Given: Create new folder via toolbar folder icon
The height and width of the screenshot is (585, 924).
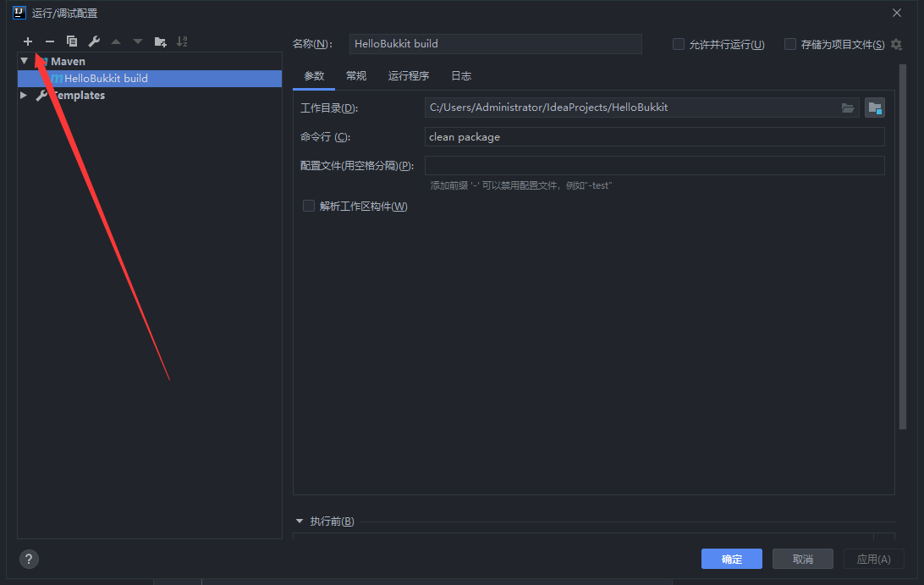Looking at the screenshot, I should (160, 41).
